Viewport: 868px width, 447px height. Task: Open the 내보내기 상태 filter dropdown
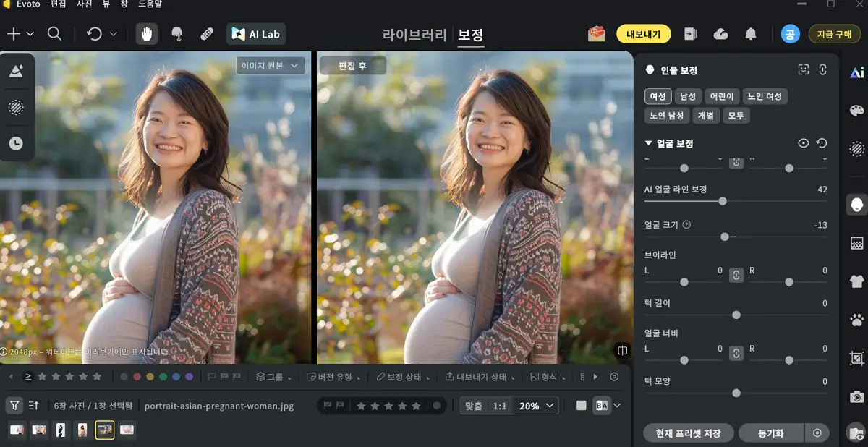pos(480,377)
